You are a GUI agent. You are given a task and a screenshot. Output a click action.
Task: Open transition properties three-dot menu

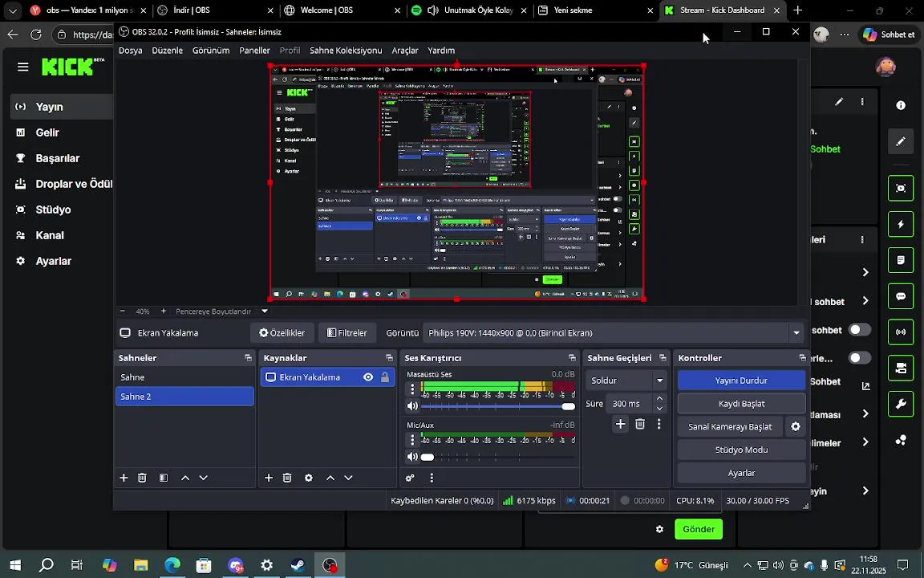659,424
